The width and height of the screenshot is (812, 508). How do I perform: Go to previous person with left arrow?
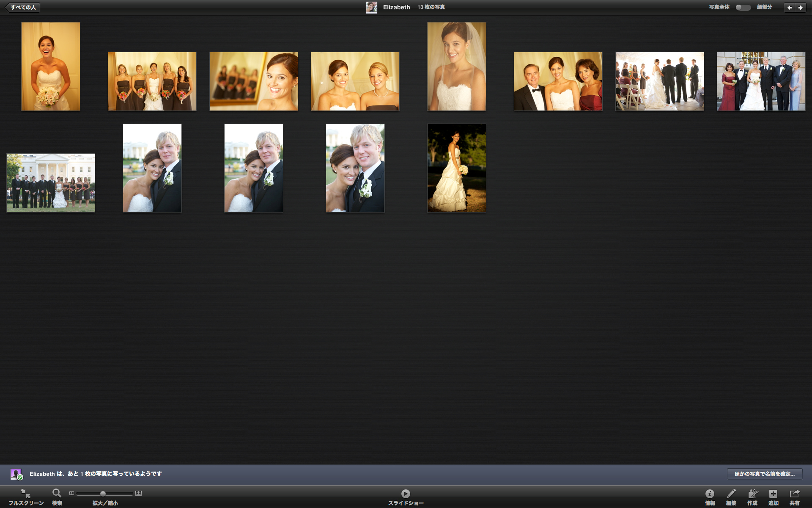(x=789, y=7)
